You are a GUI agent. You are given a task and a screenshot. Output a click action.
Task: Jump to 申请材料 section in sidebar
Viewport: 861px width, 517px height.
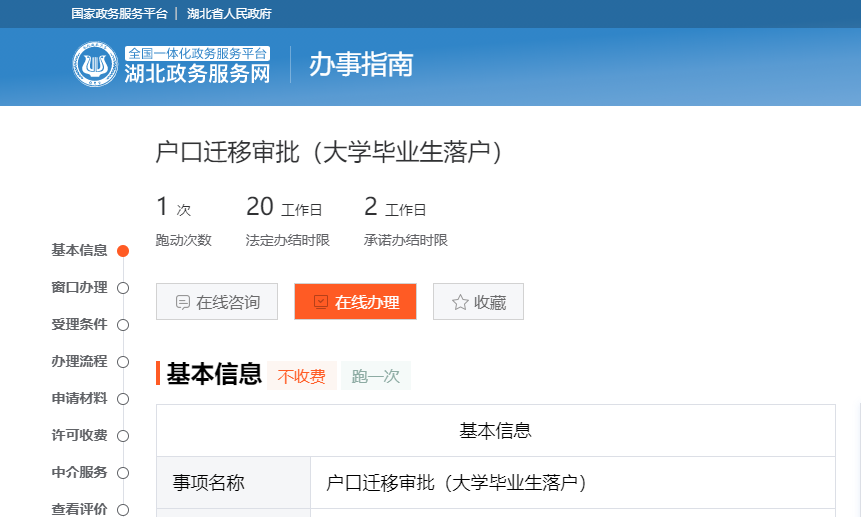79,398
